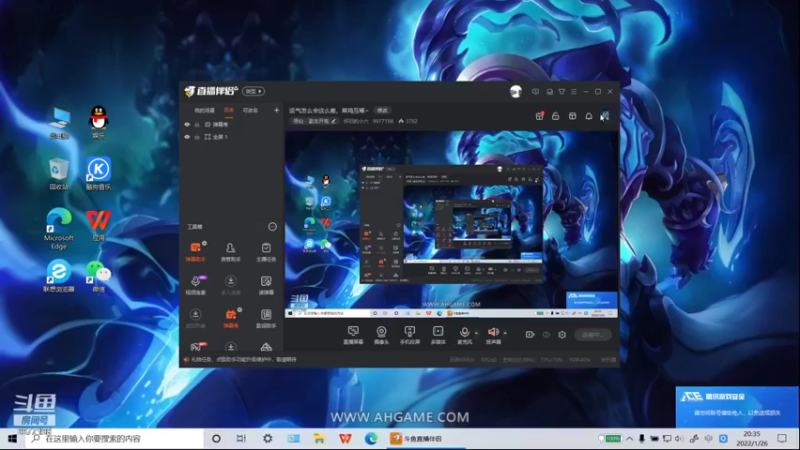Viewport: 800px width, 450px height.
Task: Open the 房管助手 tool
Action: coord(231,251)
